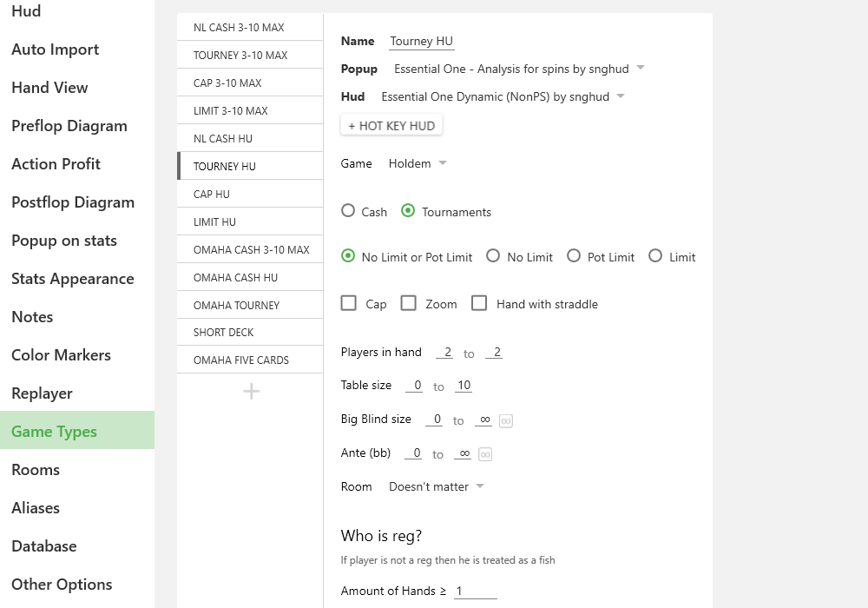868x608 pixels.
Task: Select OMAHA FIVE CARDS game type
Action: coord(250,360)
